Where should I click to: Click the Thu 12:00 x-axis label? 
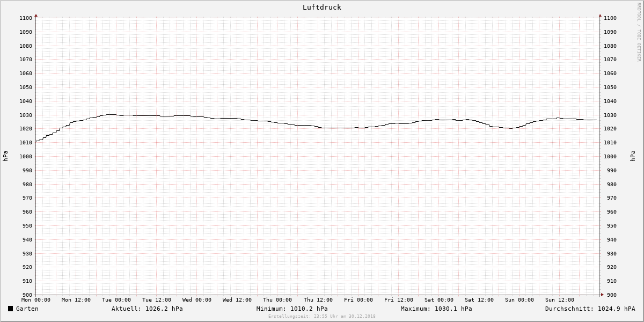[318, 300]
